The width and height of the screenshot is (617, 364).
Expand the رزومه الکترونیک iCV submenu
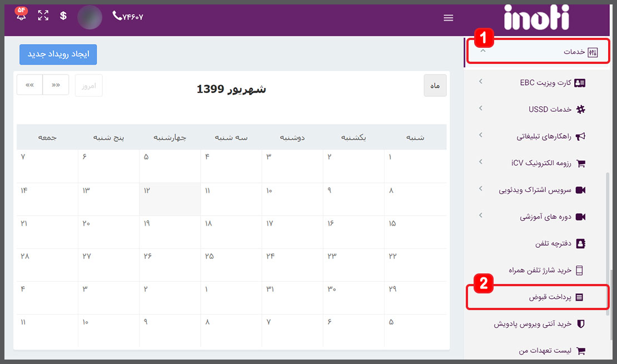tap(481, 162)
